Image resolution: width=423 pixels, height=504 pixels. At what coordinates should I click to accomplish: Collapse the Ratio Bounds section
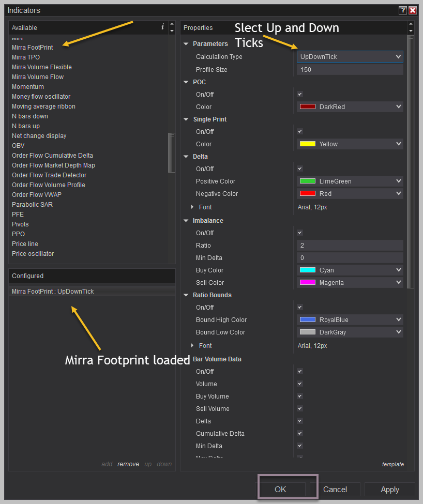tap(186, 295)
